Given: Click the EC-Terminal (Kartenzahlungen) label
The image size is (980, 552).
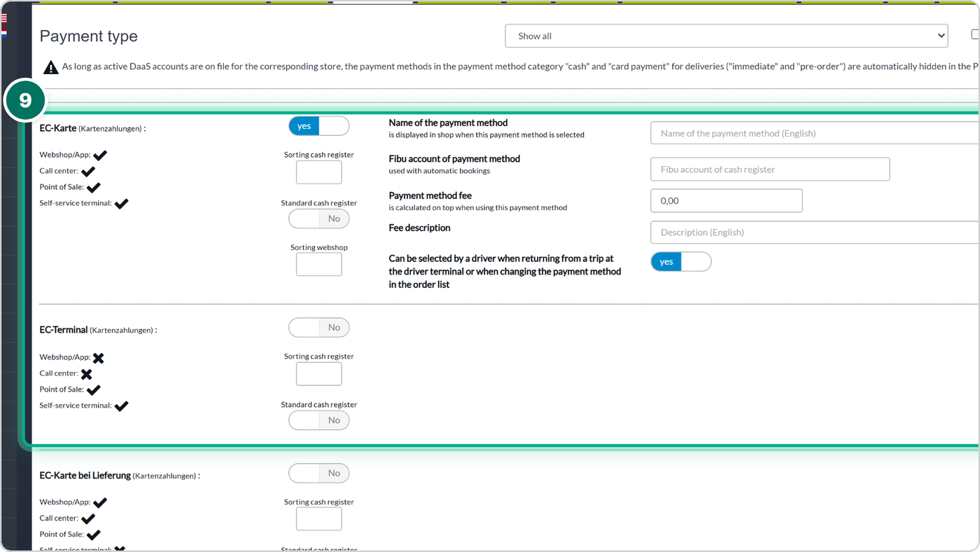Looking at the screenshot, I should point(98,330).
